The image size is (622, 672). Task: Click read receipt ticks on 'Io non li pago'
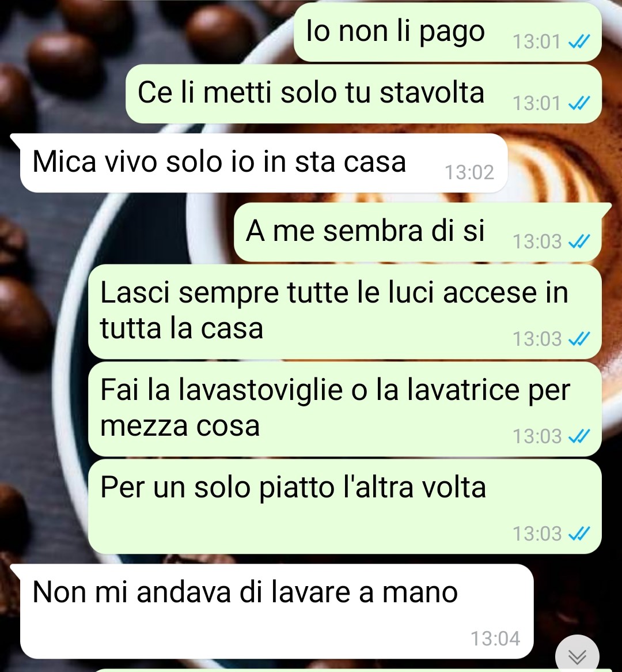tap(579, 41)
